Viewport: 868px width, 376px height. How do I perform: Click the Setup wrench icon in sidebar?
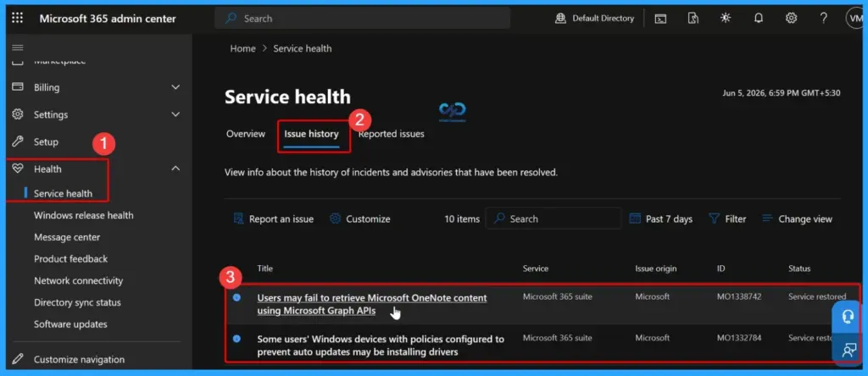coord(18,141)
